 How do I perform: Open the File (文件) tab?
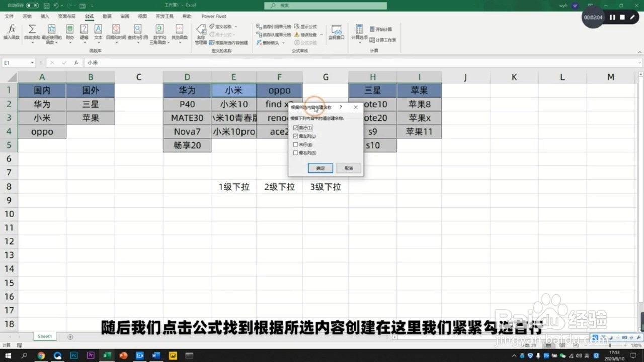9,16
